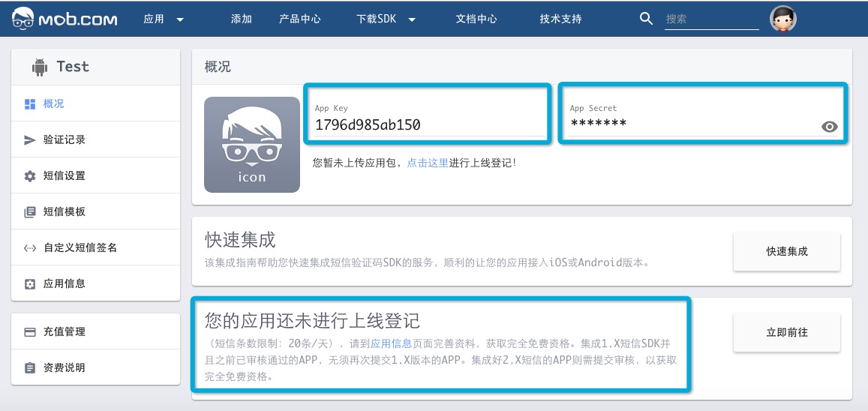The height and width of the screenshot is (411, 868).
Task: Open 技术支持 page
Action: 560,19
